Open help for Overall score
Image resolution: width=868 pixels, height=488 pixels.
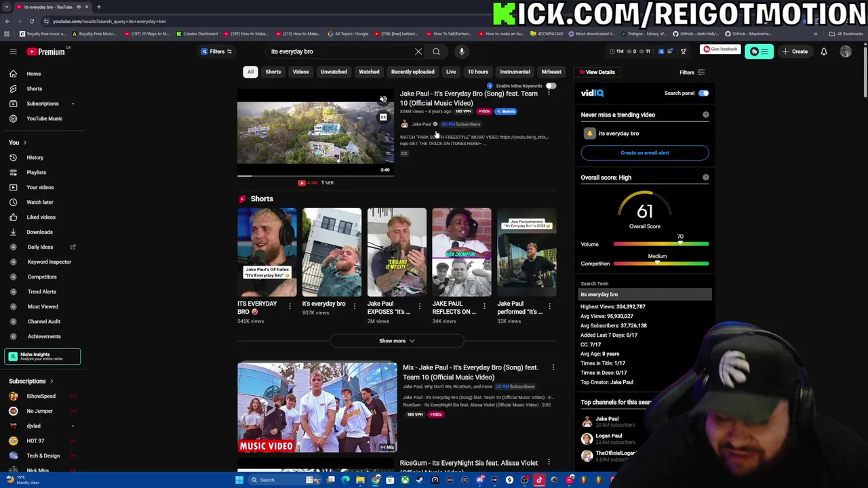pos(706,178)
